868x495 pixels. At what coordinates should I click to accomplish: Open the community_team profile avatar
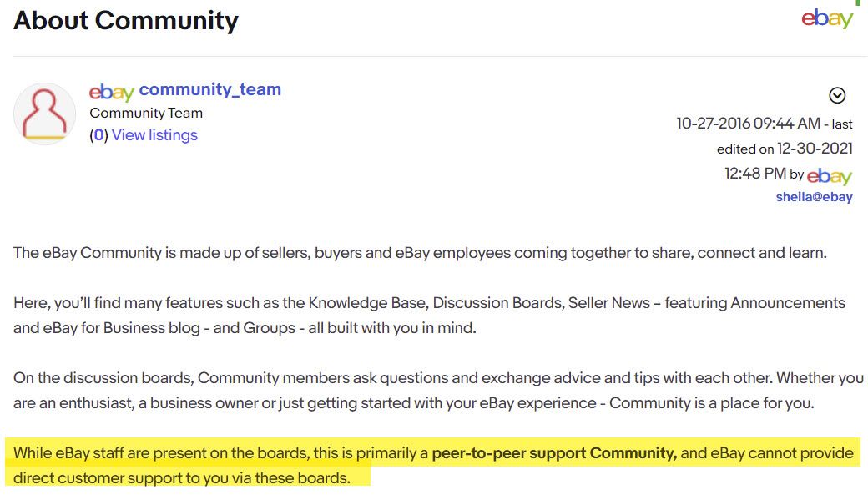(x=44, y=114)
